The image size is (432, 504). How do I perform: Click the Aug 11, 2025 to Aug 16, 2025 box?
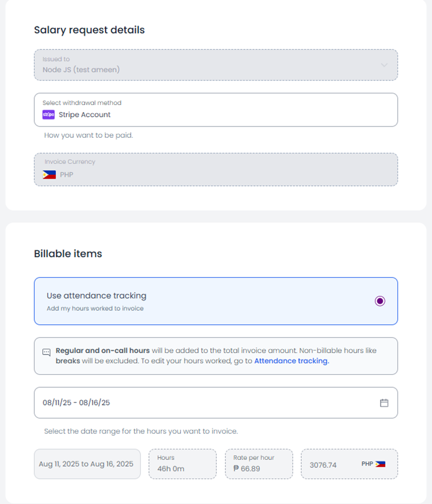[87, 464]
